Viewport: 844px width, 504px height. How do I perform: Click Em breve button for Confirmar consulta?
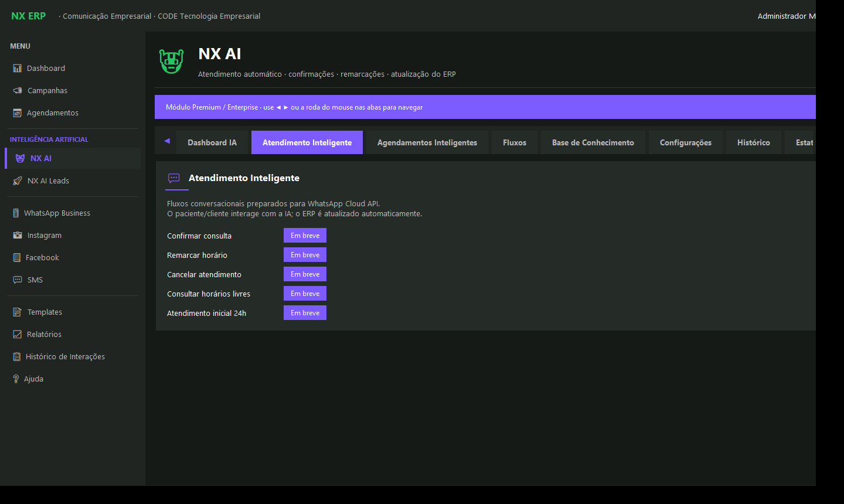click(x=305, y=236)
